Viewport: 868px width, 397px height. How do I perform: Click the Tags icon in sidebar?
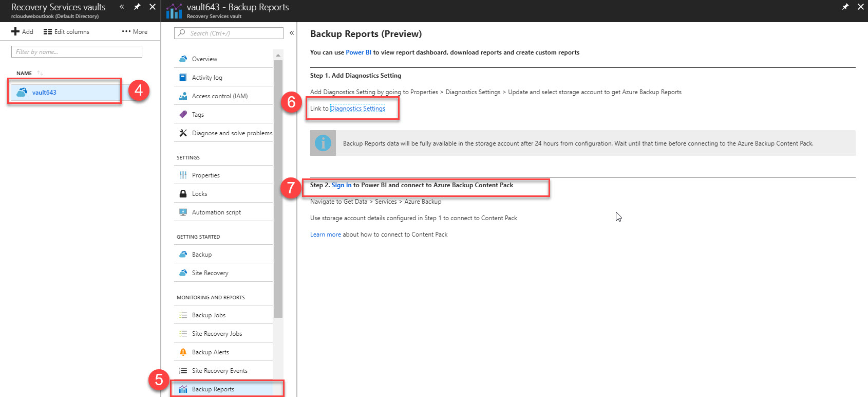click(183, 115)
